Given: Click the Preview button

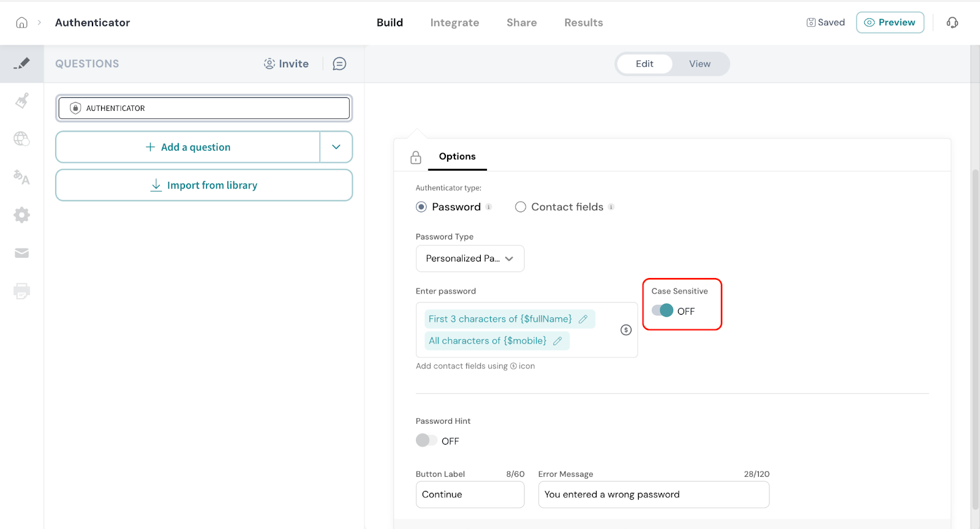Looking at the screenshot, I should (x=889, y=23).
